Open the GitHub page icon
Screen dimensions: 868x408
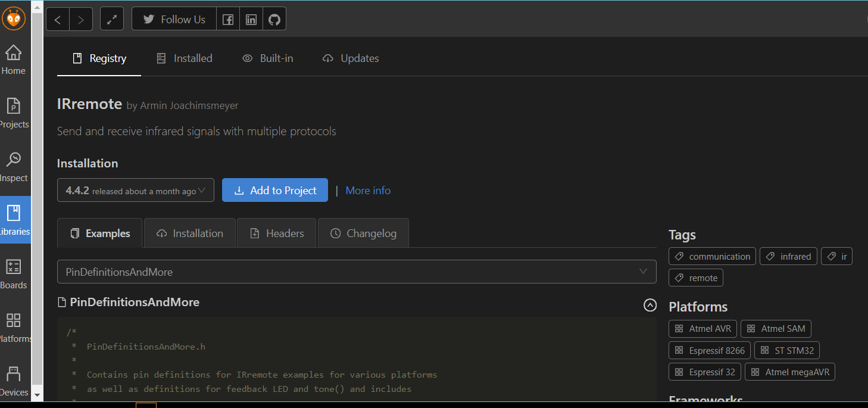pos(274,19)
